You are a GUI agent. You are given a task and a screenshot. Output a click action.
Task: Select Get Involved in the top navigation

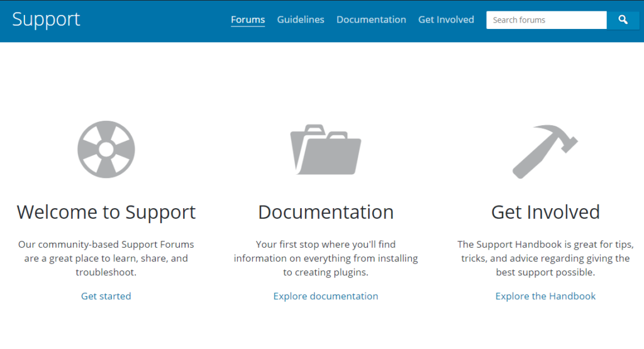coord(446,19)
